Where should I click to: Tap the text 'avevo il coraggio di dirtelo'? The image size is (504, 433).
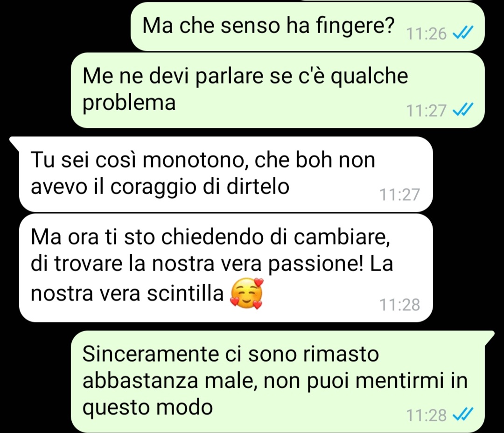(160, 187)
